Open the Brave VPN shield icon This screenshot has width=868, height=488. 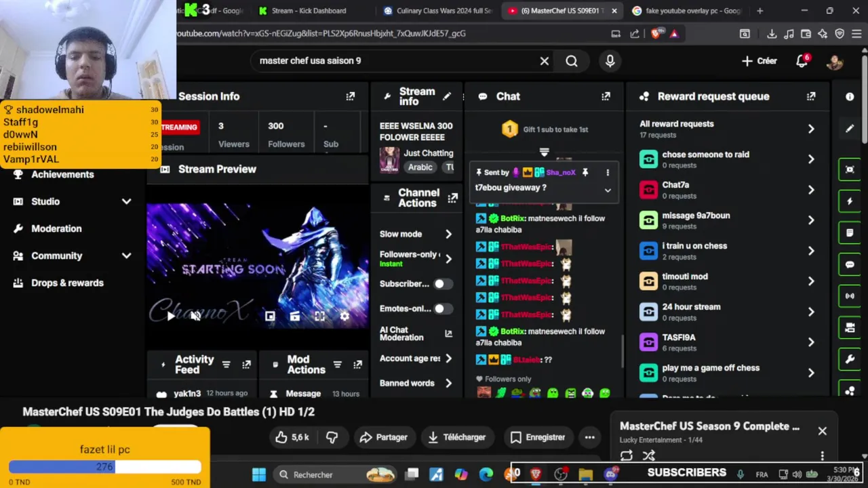[x=840, y=33]
